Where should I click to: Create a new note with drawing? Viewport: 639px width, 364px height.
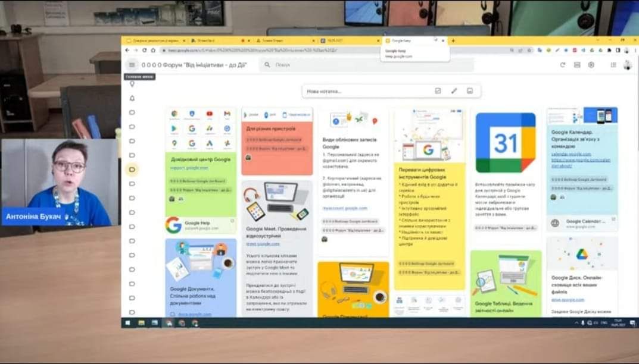454,91
